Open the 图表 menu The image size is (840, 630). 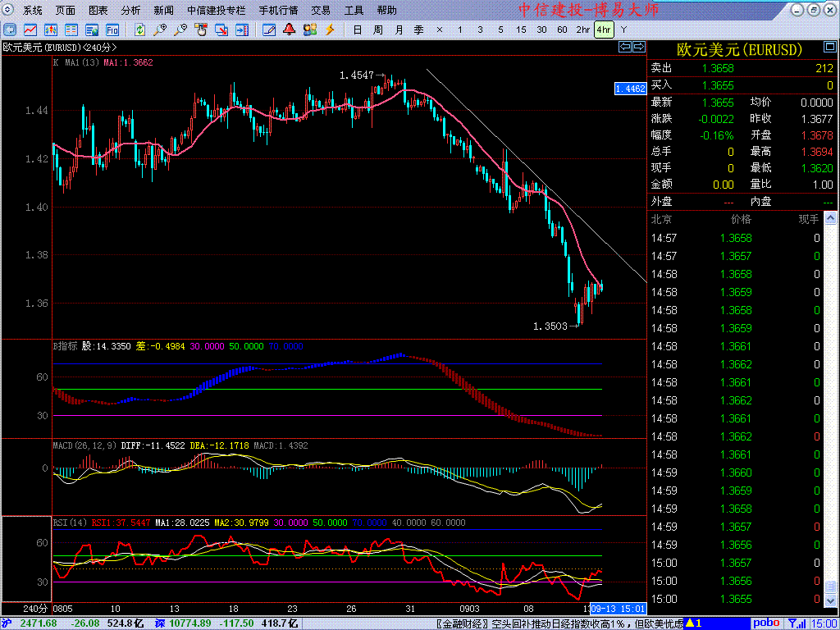click(98, 10)
